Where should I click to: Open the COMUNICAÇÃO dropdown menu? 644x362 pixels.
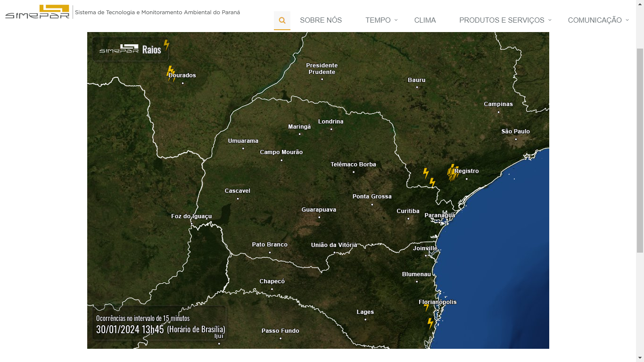(x=598, y=20)
